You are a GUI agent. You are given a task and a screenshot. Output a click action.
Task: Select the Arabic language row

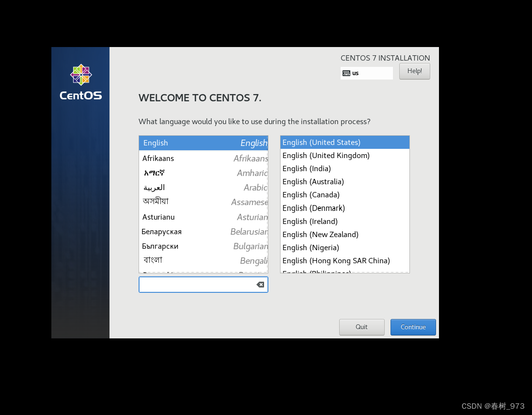tap(203, 188)
